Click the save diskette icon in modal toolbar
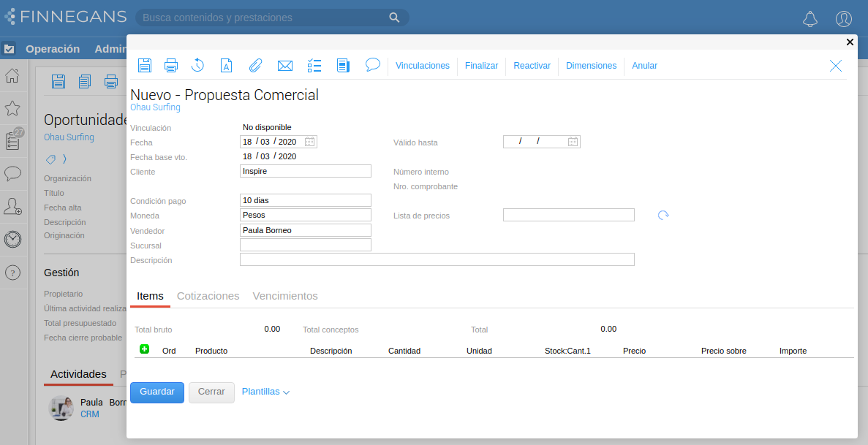The image size is (868, 445). tap(145, 66)
